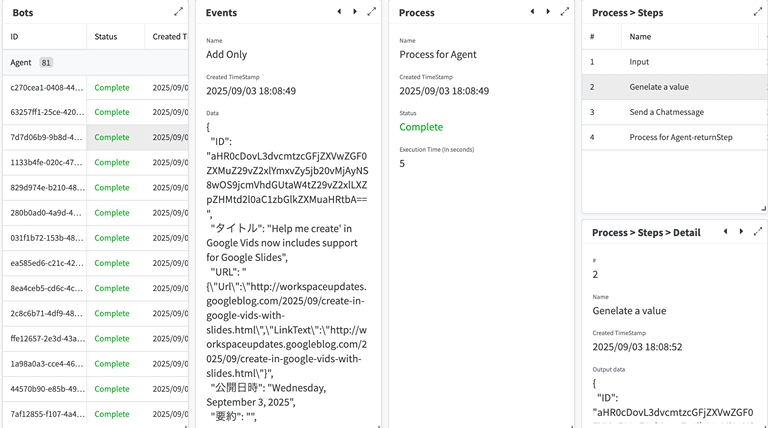Show next step in Steps > Detail panel
The width and height of the screenshot is (768, 428).
pos(741,232)
